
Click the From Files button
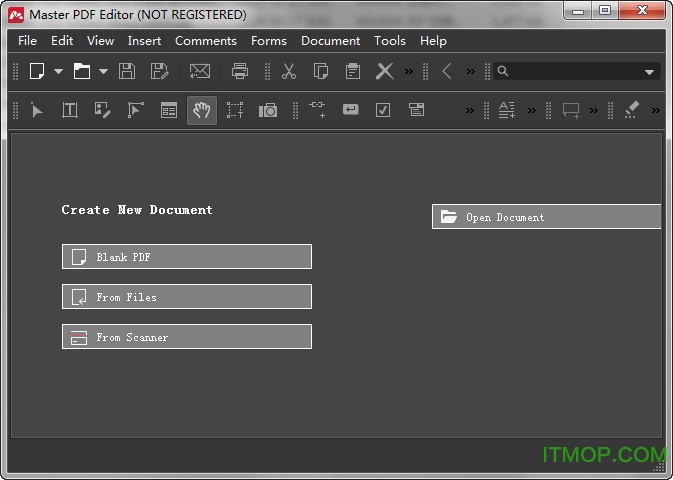(187, 297)
